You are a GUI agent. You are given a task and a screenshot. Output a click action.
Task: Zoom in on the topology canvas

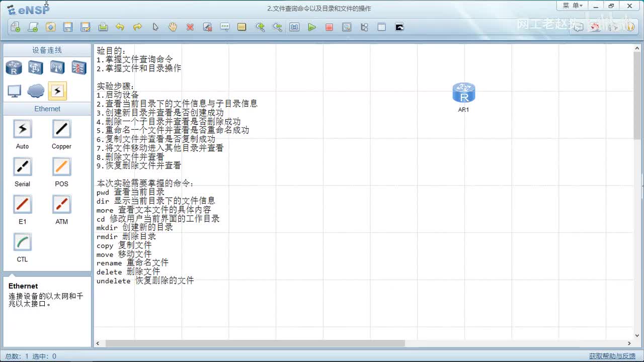(260, 27)
